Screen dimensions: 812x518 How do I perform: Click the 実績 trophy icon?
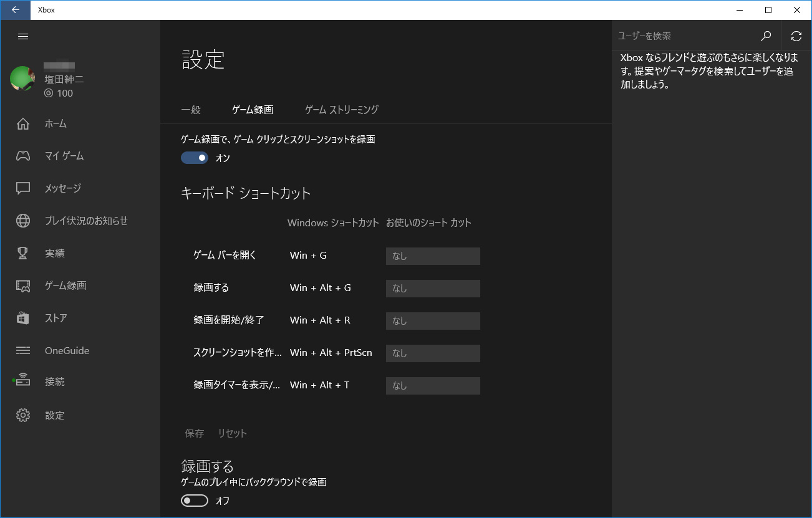tap(23, 253)
